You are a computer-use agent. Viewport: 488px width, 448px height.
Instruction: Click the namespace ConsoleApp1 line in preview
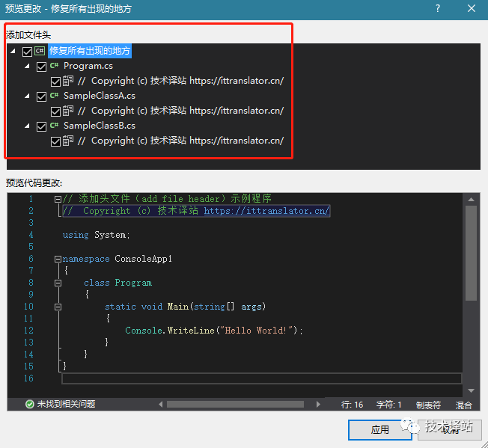coord(117,259)
